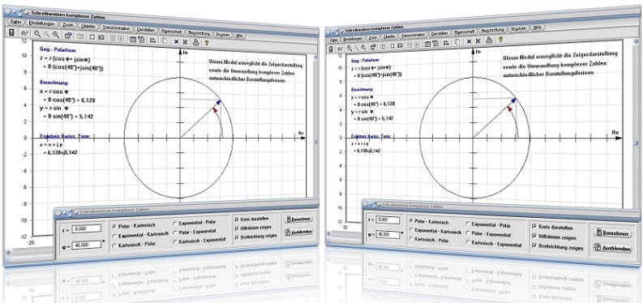This screenshot has width=644, height=303.
Task: Click the Ausblenden button in right dialog
Action: [612, 248]
